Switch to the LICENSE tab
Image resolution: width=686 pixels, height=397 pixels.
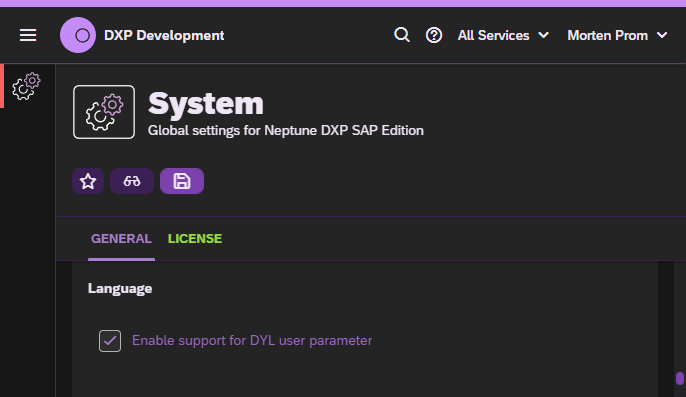click(x=195, y=239)
